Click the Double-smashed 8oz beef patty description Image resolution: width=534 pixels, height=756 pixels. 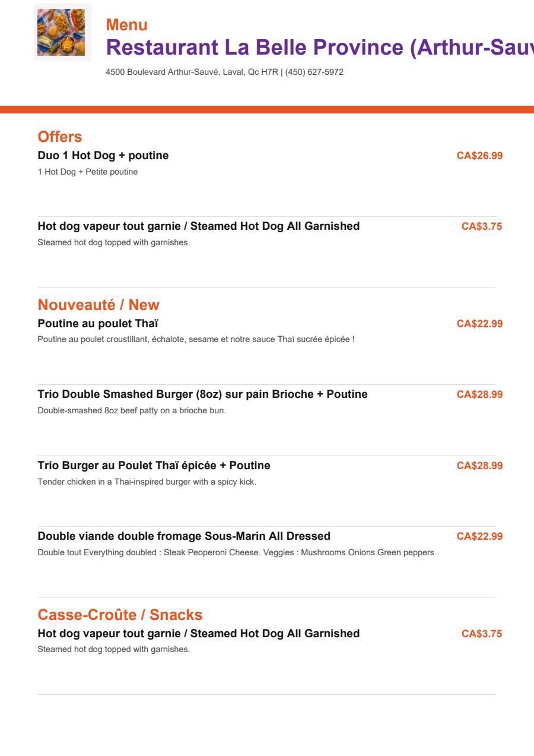tap(132, 410)
